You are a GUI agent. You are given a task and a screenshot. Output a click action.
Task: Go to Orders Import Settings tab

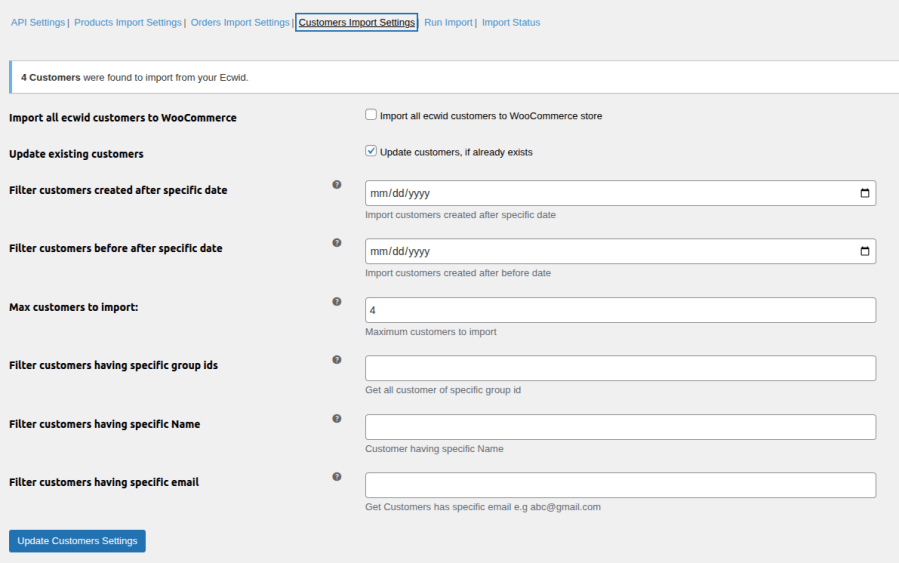click(240, 22)
